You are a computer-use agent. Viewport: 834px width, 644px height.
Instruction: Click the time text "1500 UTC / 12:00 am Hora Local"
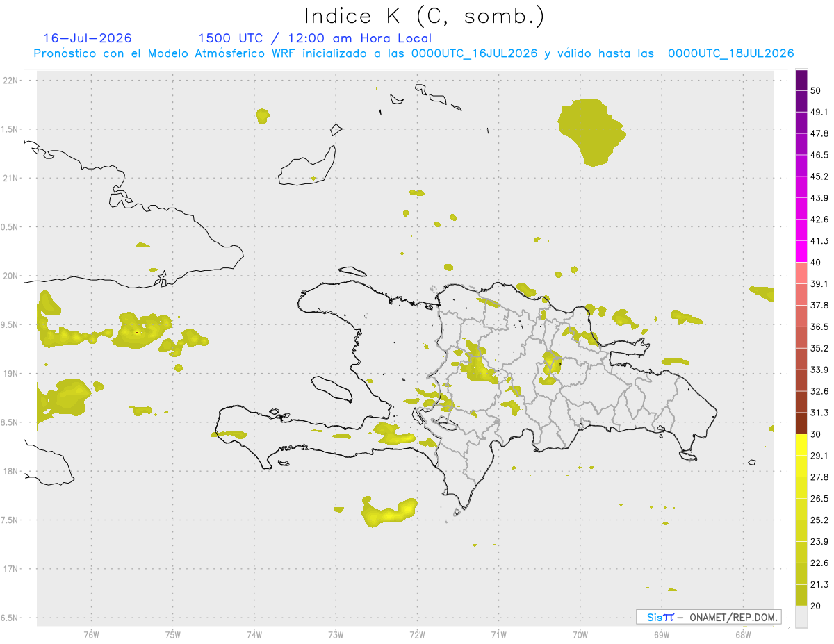[315, 38]
